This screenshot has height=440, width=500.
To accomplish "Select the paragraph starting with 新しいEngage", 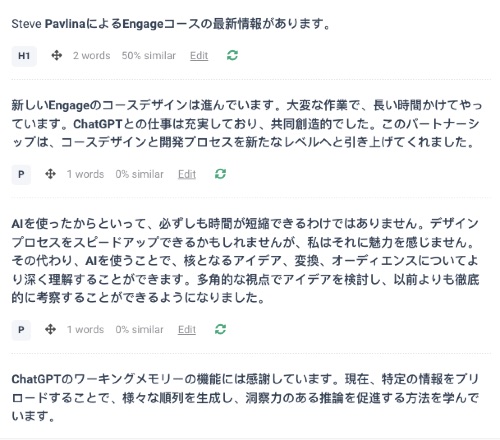I will pos(247,124).
